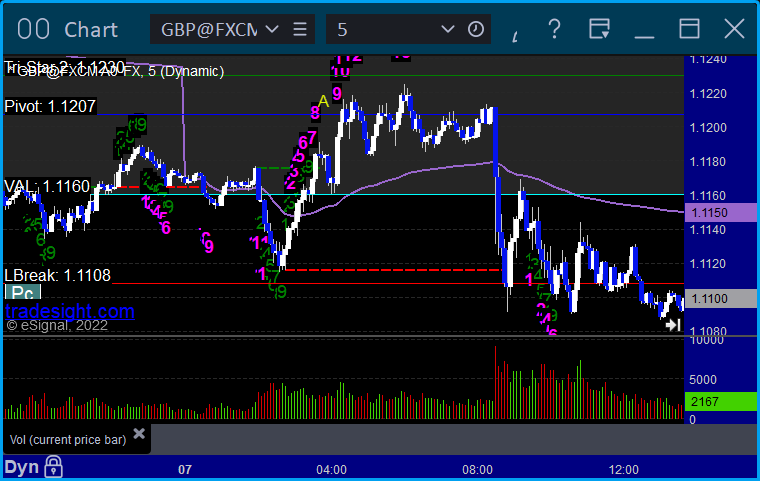Click the VAL: 1.1160 label
760x481 pixels.
coord(47,186)
